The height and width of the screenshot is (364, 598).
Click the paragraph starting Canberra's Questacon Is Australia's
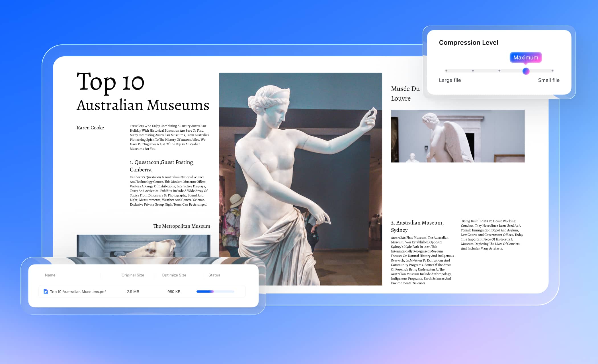coord(169,191)
